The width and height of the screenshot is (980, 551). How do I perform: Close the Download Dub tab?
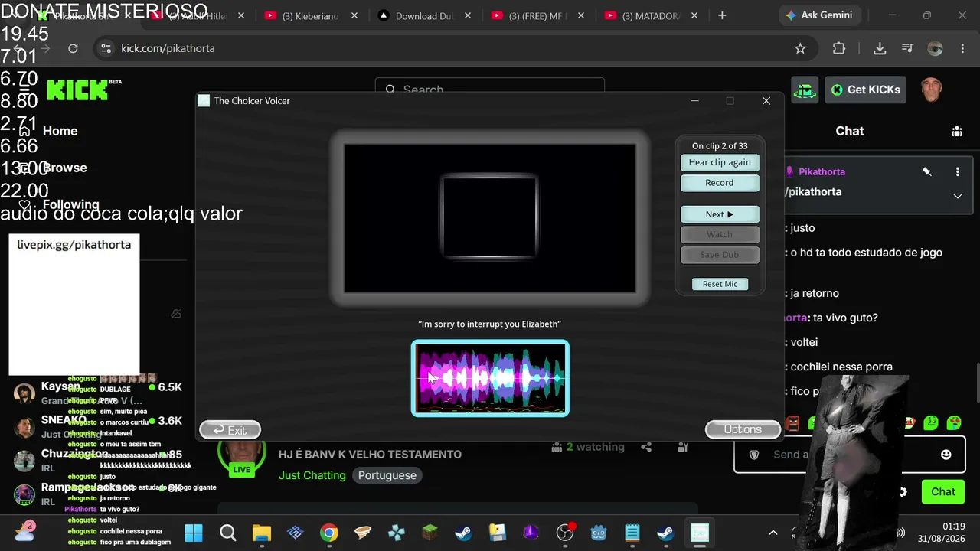click(x=467, y=16)
